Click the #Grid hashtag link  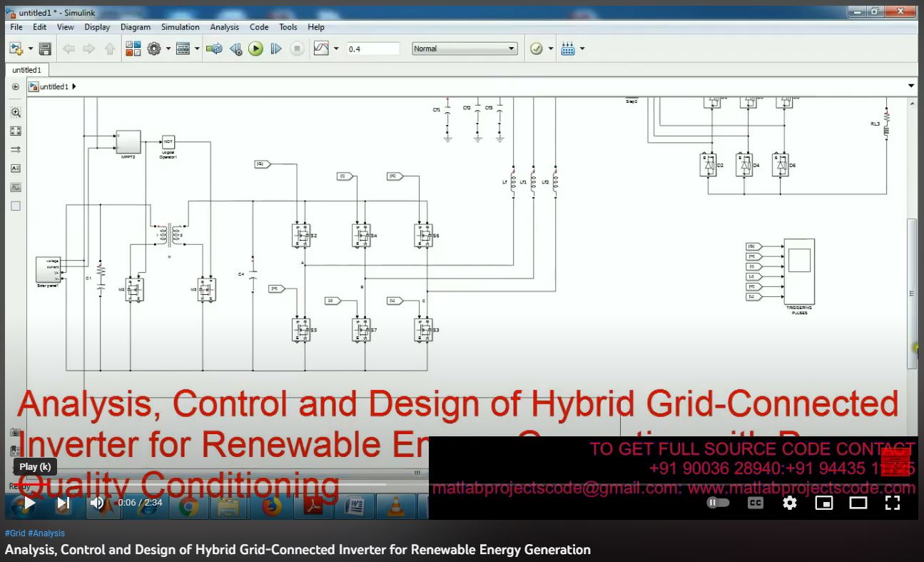[14, 533]
